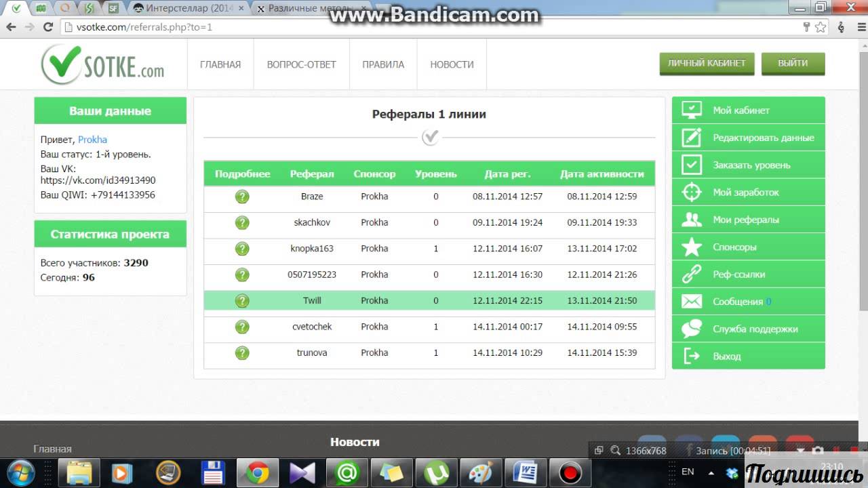Click the chain-link icon beside Реф-ссылки
This screenshot has height=488, width=868.
[691, 274]
